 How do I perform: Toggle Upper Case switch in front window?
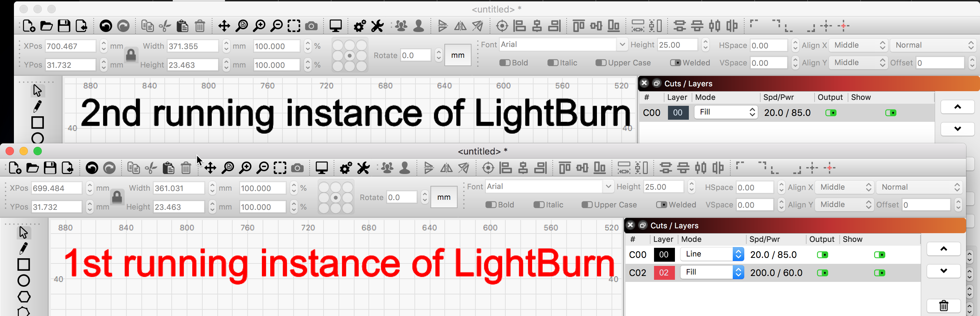click(x=587, y=205)
